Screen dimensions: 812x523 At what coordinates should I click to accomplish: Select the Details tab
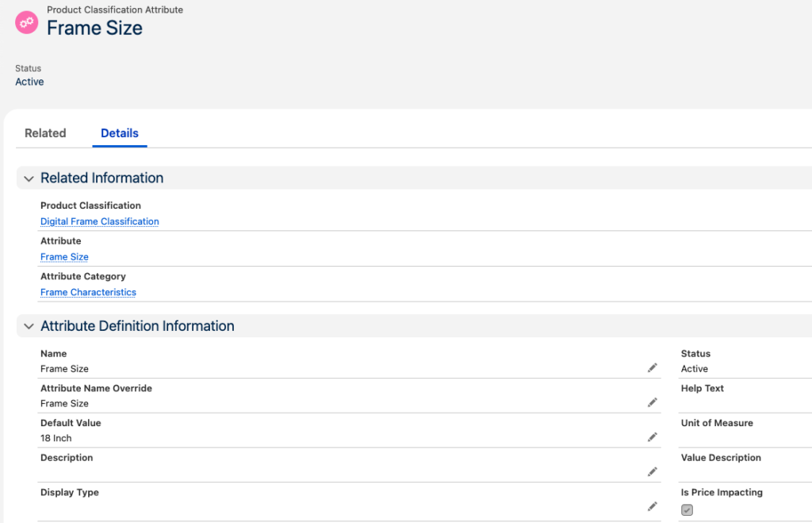point(120,133)
